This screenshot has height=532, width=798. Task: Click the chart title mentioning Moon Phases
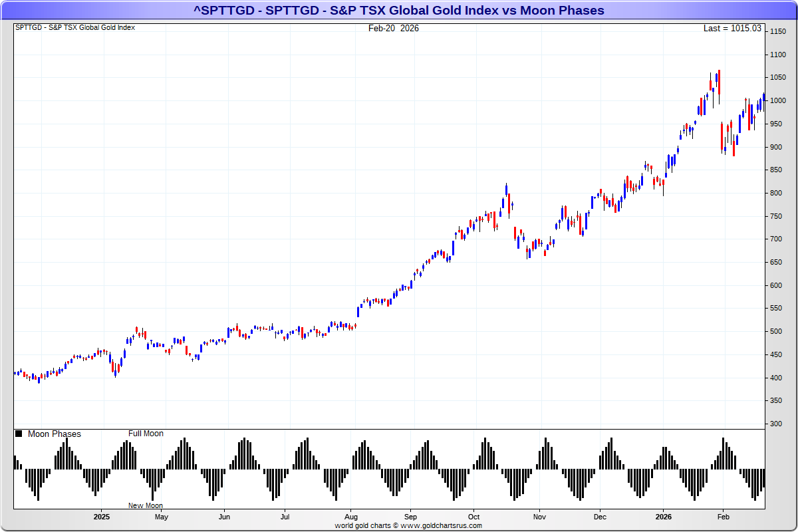[x=398, y=10]
